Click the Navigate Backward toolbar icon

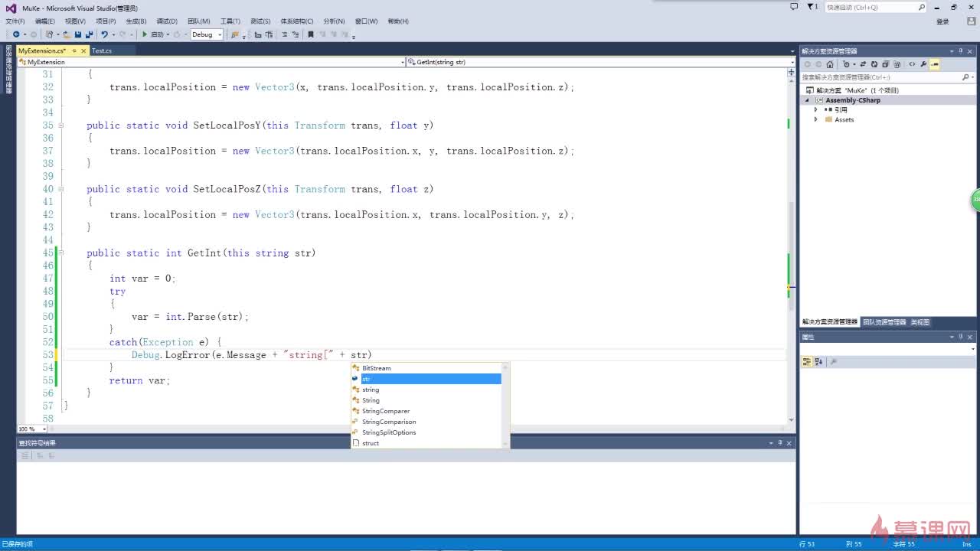(x=16, y=34)
